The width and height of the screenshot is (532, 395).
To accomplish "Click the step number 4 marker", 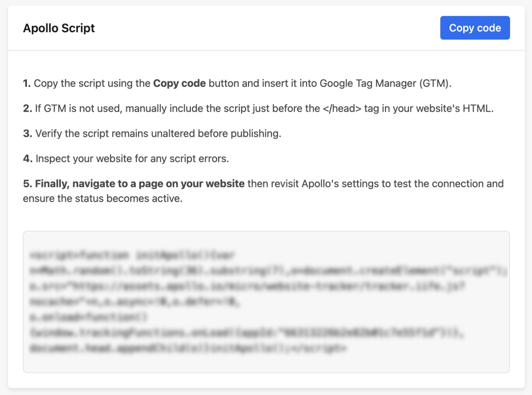I will [x=28, y=159].
